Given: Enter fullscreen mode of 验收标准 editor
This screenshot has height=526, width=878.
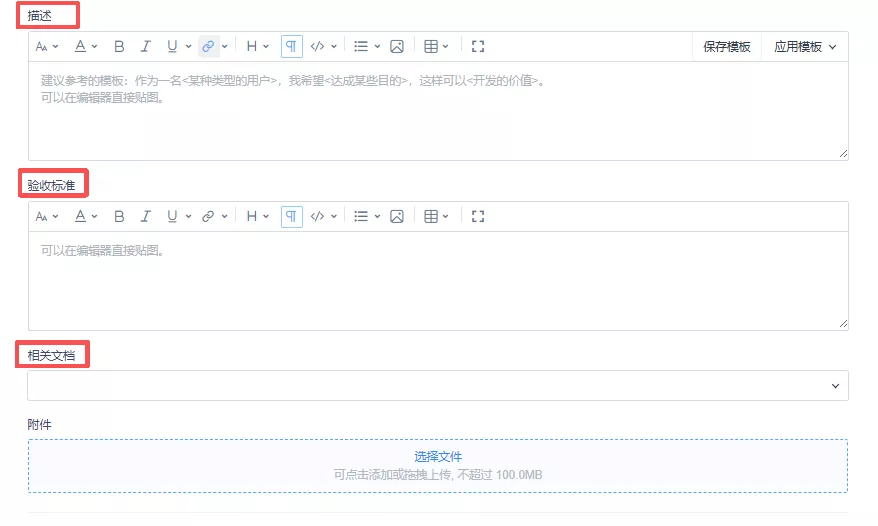Looking at the screenshot, I should click(478, 216).
